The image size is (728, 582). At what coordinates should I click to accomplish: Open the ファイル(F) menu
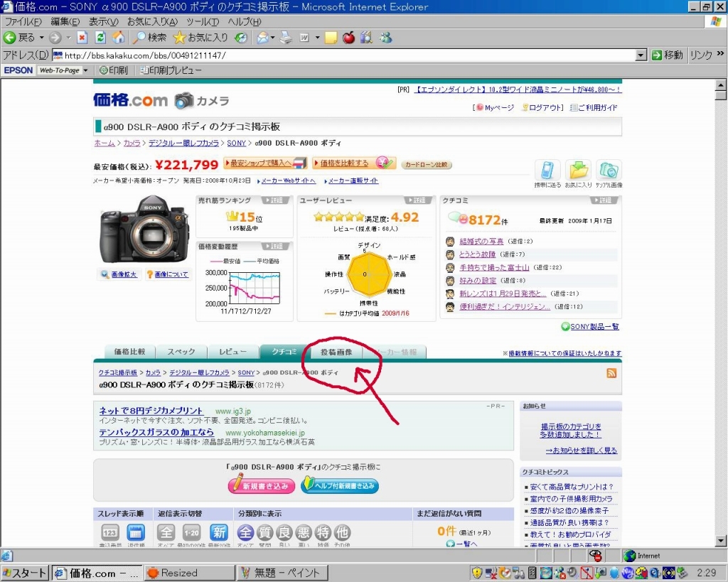(x=23, y=21)
